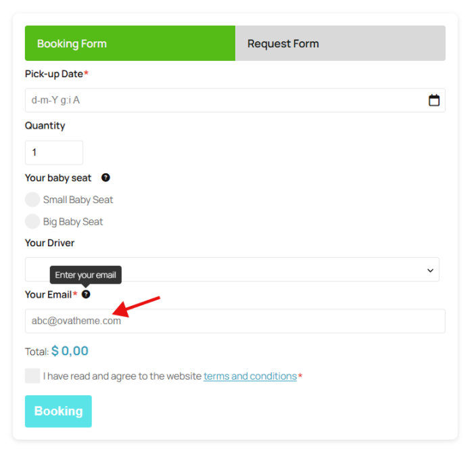Focus the Your Email text field
The image size is (476, 450).
tap(235, 321)
